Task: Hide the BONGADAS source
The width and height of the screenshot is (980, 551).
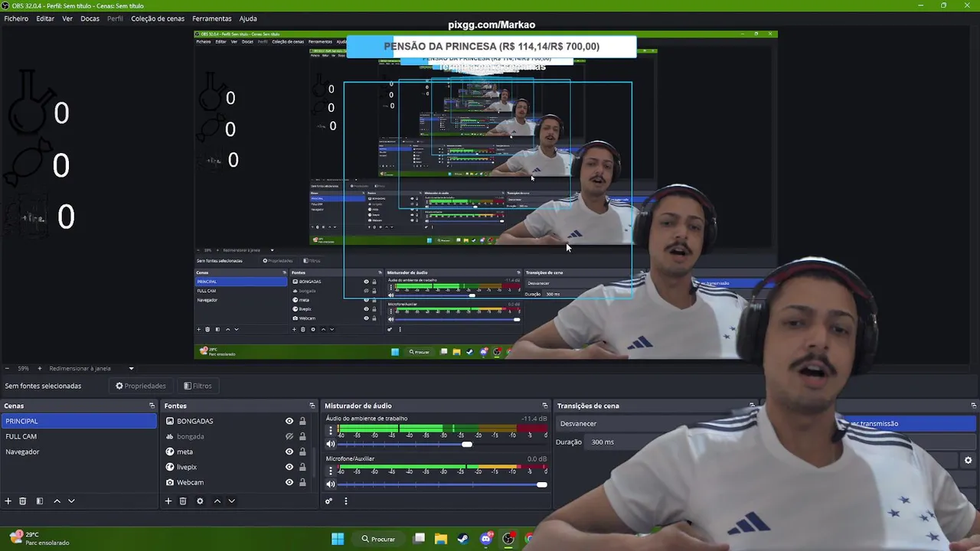Action: click(289, 421)
